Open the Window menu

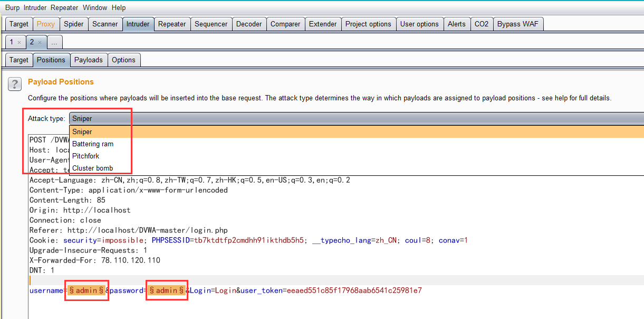click(x=95, y=8)
